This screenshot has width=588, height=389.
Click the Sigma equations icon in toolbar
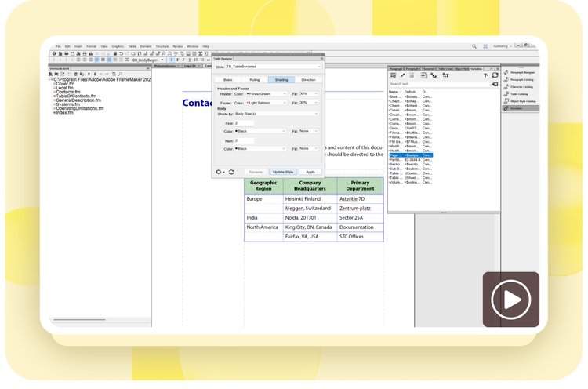(200, 53)
